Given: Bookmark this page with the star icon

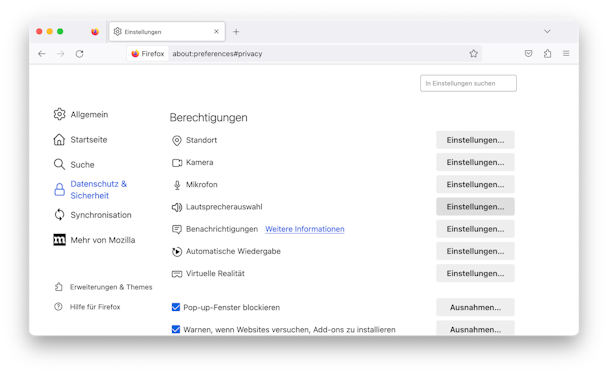Looking at the screenshot, I should [473, 53].
